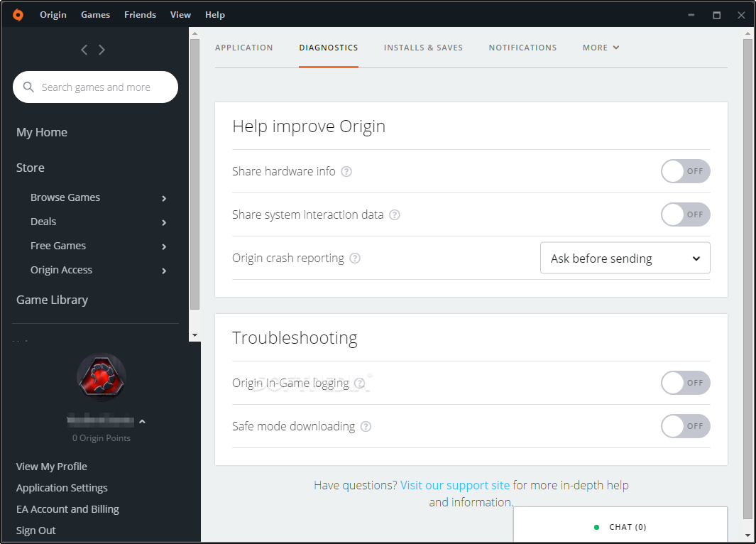Click the main content scrollbar thumb
756x544 pixels.
pyautogui.click(x=747, y=279)
